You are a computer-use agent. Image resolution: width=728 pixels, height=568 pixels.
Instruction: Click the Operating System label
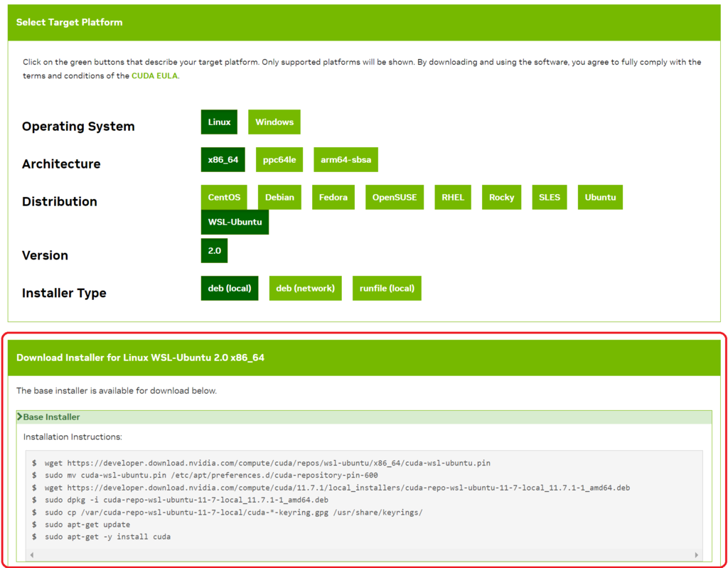[78, 127]
